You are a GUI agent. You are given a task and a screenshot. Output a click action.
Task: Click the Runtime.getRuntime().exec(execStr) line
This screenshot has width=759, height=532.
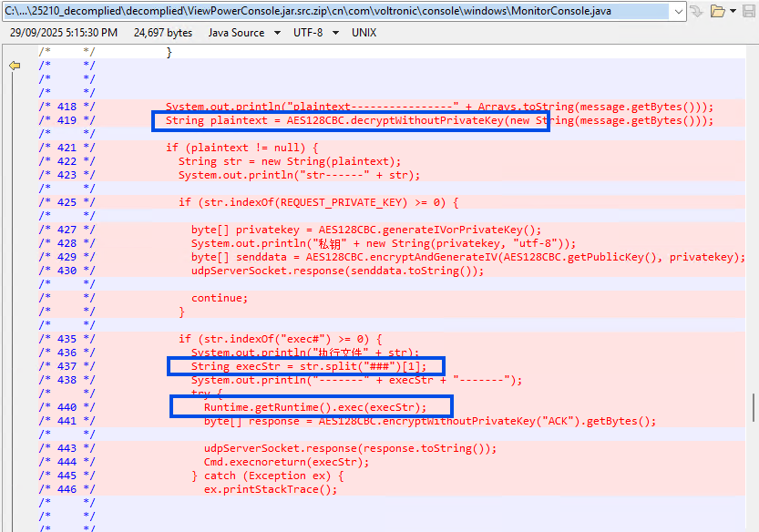pos(314,407)
